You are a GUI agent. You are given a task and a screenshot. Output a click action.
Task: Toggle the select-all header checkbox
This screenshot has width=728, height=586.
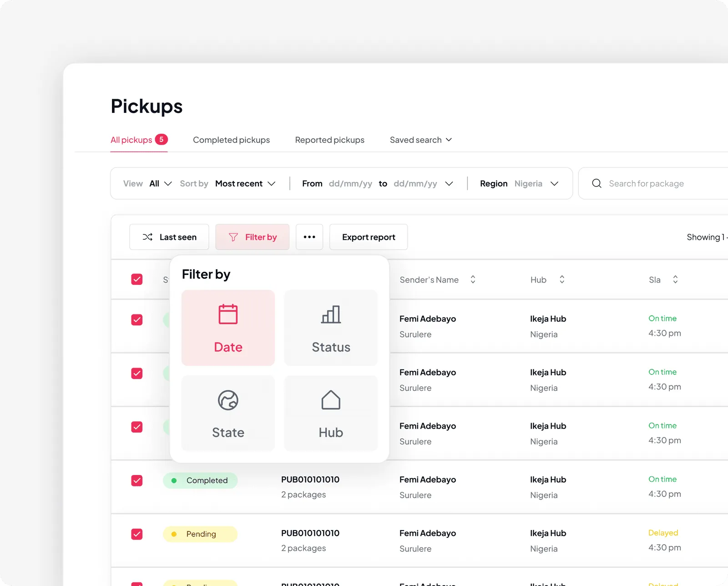tap(137, 279)
